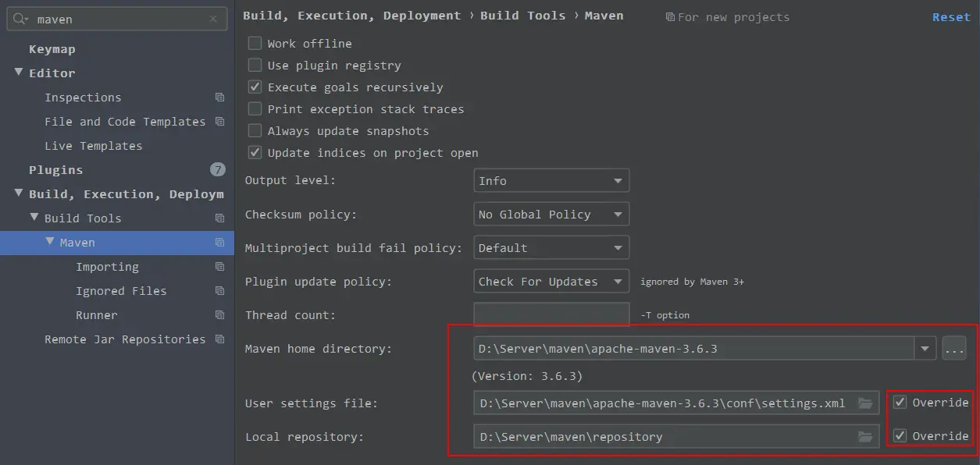This screenshot has width=980, height=465.
Task: Uncheck Execute goals recursively
Action: click(255, 87)
